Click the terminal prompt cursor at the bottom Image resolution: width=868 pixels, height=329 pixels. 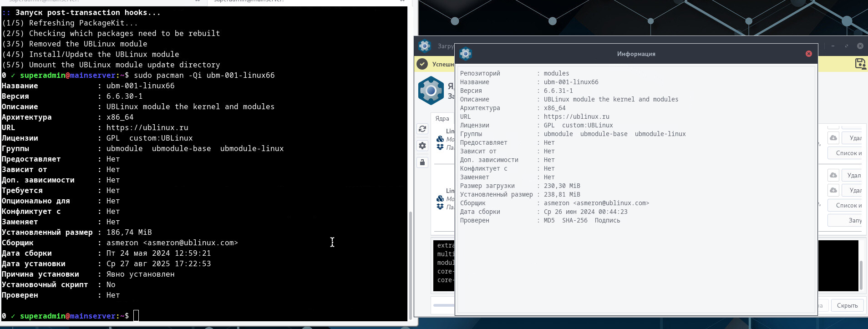136,316
